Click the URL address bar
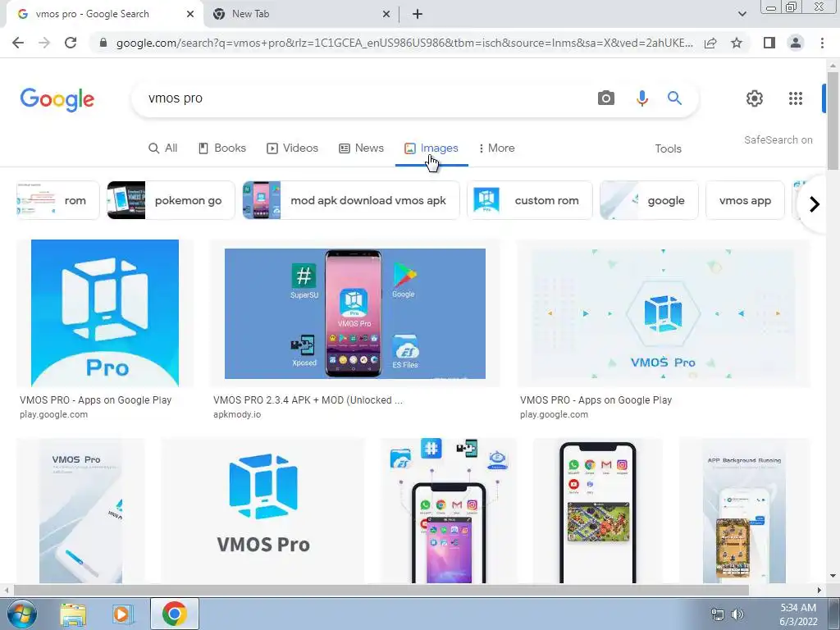Image resolution: width=840 pixels, height=630 pixels. (404, 43)
